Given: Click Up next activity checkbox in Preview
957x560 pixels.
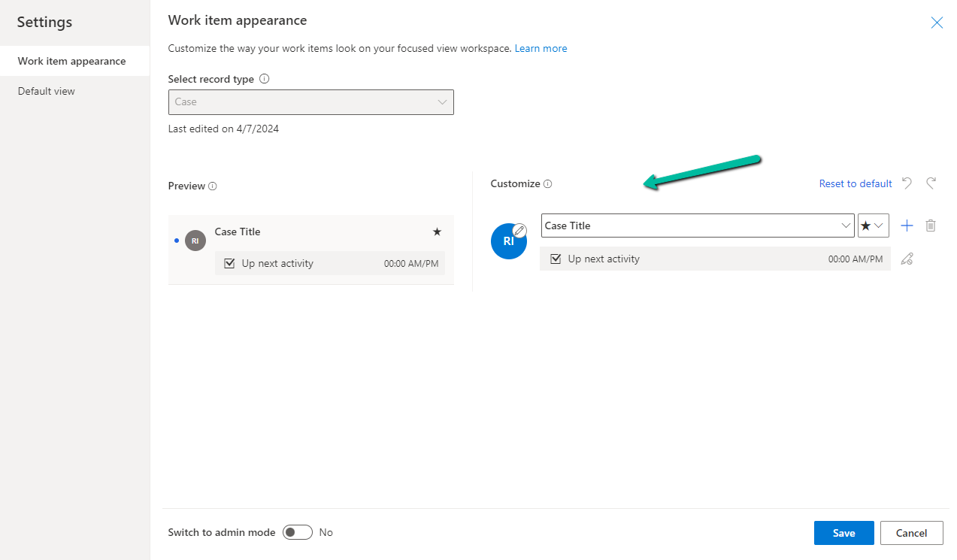Looking at the screenshot, I should point(230,263).
